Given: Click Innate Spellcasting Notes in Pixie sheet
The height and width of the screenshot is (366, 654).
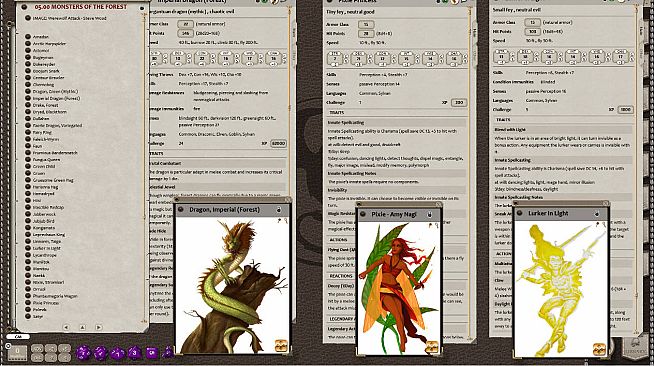Looking at the screenshot, I should click(x=352, y=173).
